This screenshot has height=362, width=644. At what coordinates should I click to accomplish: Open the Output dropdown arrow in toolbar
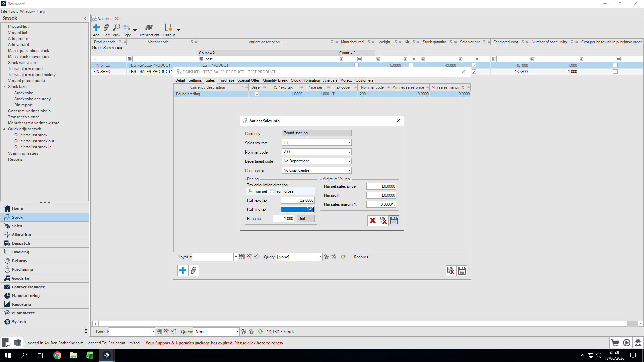point(178,30)
